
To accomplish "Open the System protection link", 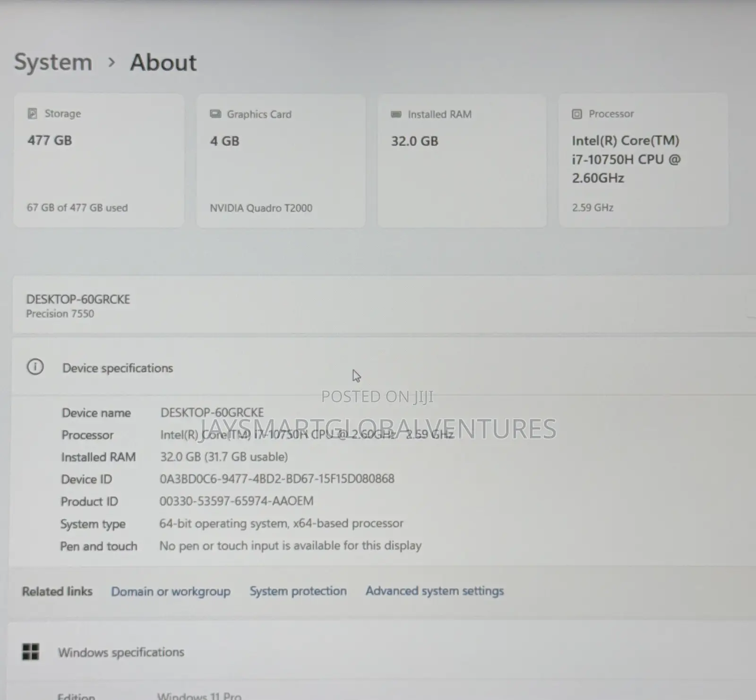I will [x=298, y=591].
